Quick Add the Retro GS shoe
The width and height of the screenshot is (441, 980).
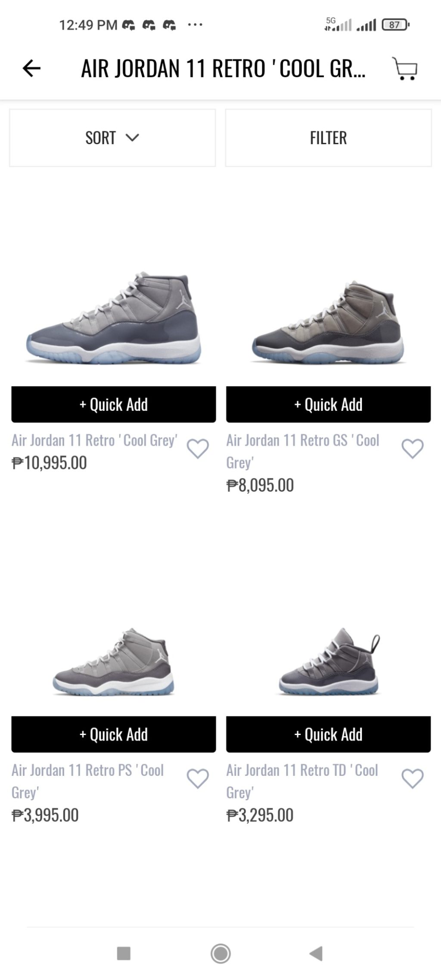pyautogui.click(x=328, y=404)
